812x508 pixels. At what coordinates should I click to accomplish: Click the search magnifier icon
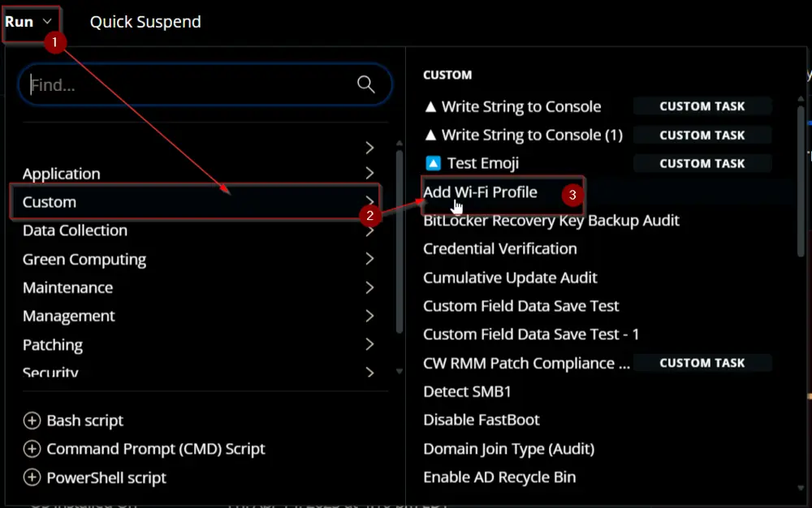[x=365, y=84]
